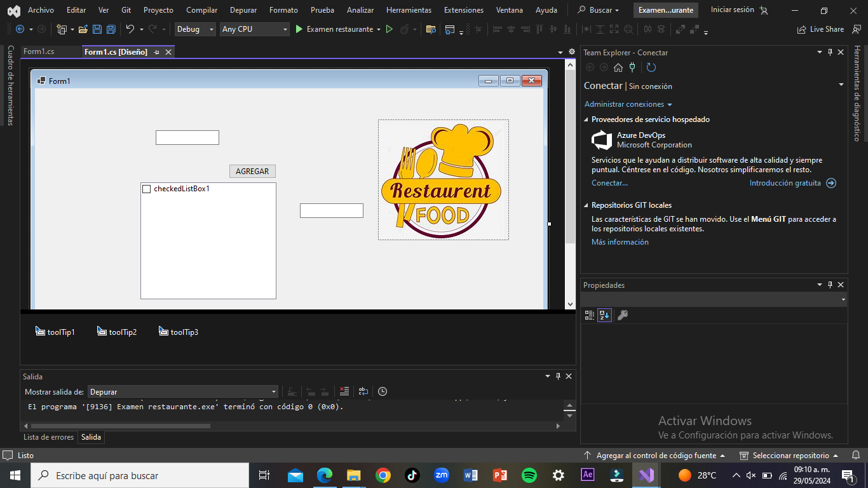Click the AGREGAR button on the form

pos(252,171)
